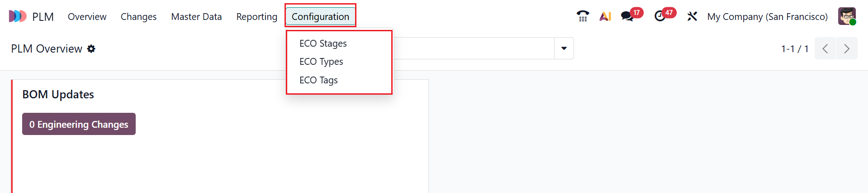Click the wrench and screwdriver tools icon

pos(692,16)
